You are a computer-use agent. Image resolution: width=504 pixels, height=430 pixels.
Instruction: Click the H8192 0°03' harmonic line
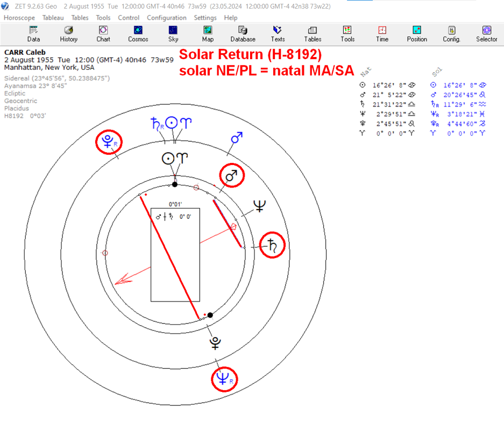point(25,116)
